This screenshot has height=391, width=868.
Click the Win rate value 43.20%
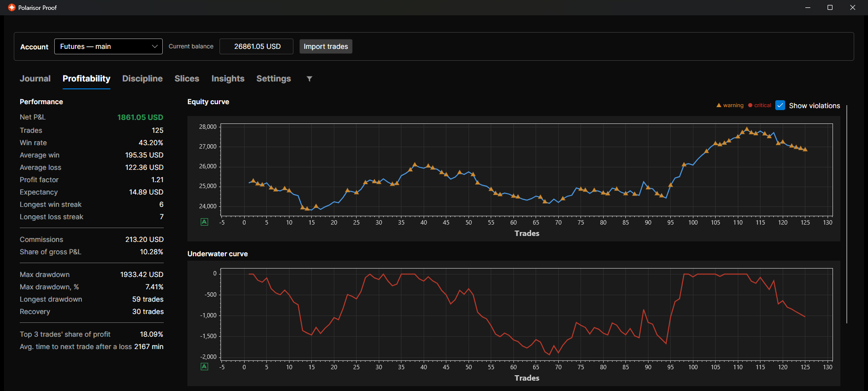coord(151,143)
